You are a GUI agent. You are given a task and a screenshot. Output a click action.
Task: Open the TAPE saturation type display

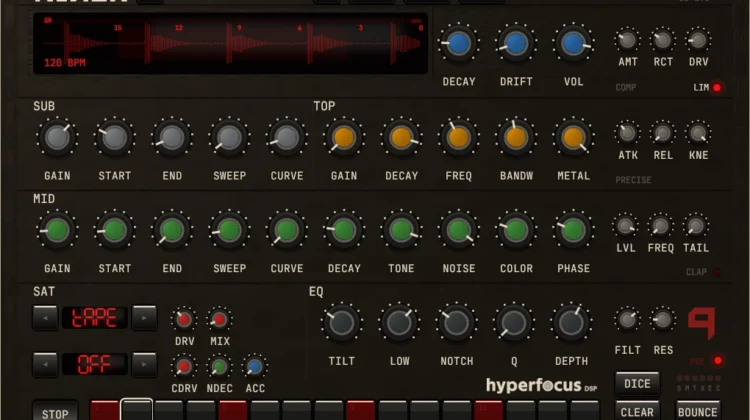click(x=95, y=318)
